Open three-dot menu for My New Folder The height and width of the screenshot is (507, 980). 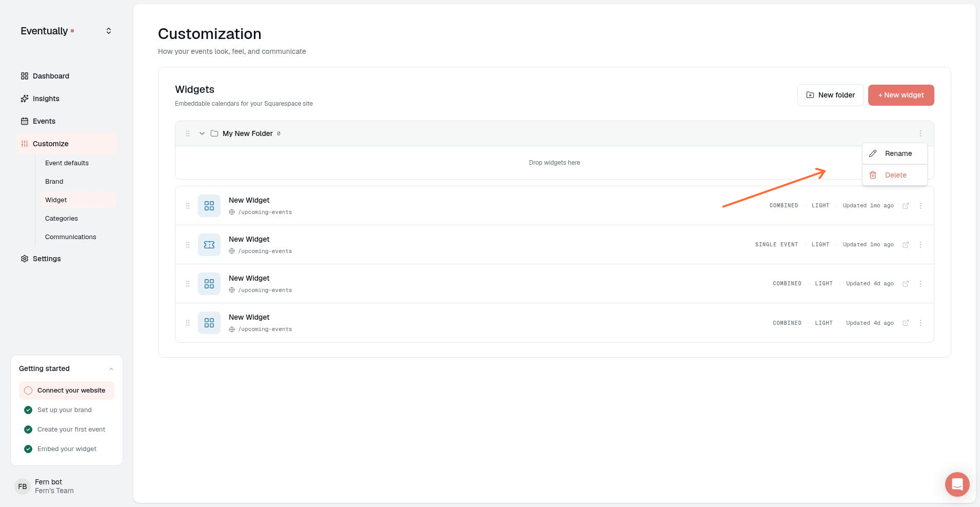pos(921,133)
